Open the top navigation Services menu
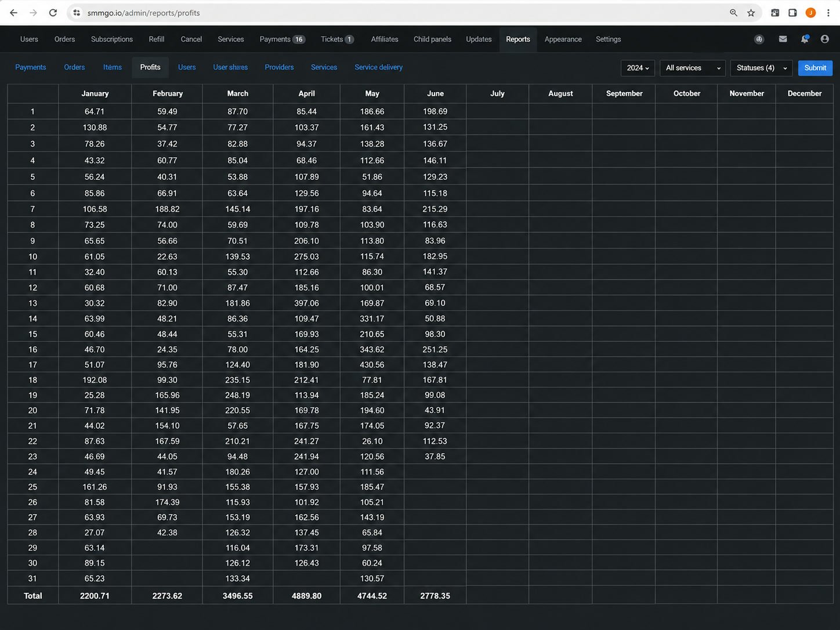Screen dimensions: 840x630 tap(230, 39)
